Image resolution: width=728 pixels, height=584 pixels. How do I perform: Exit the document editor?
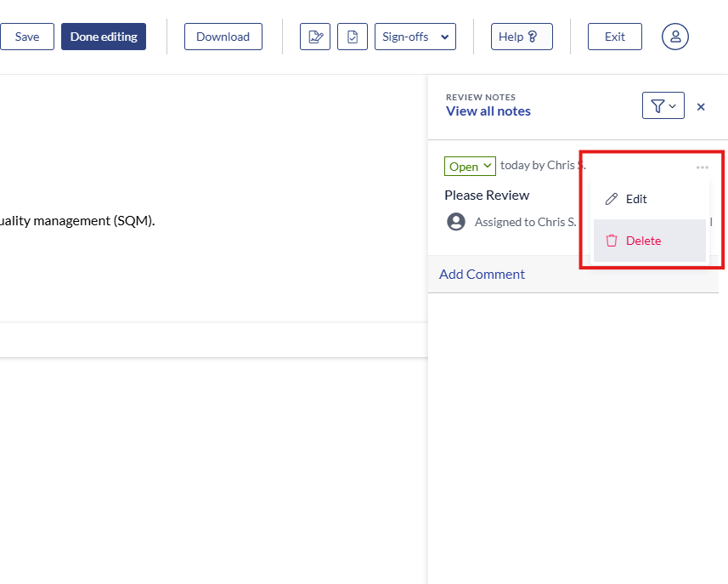tap(614, 37)
